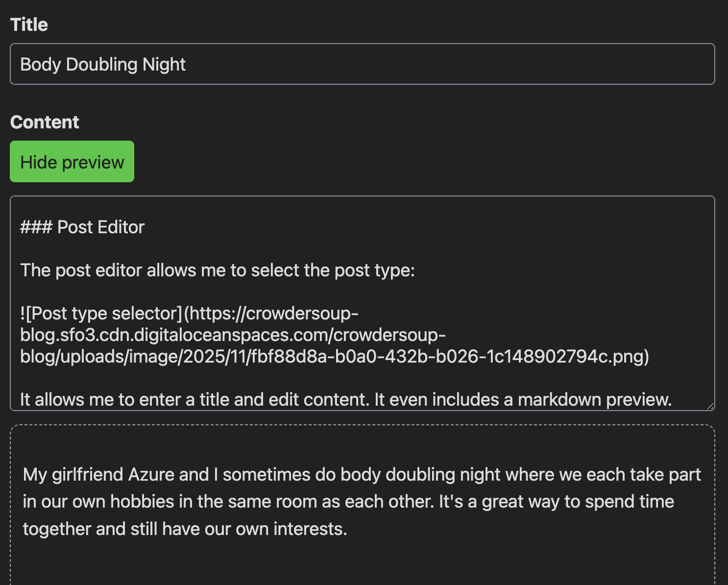
Task: Click the Content label above the editor
Action: pyautogui.click(x=45, y=122)
